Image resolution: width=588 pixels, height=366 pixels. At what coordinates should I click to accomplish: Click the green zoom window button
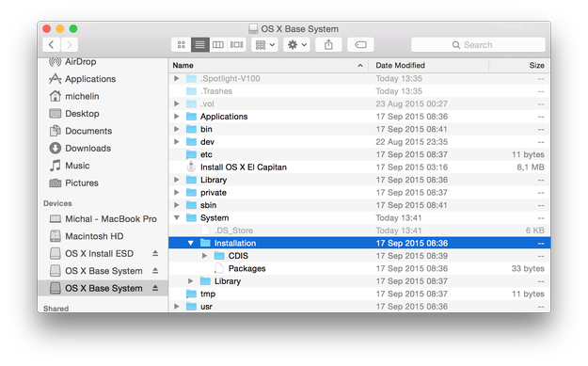coord(73,28)
